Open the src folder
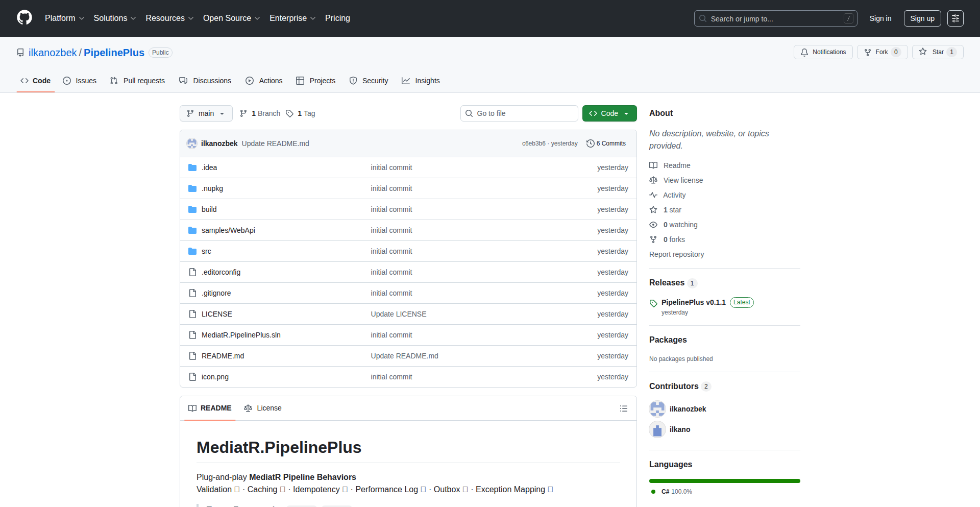This screenshot has width=980, height=507. pos(206,251)
